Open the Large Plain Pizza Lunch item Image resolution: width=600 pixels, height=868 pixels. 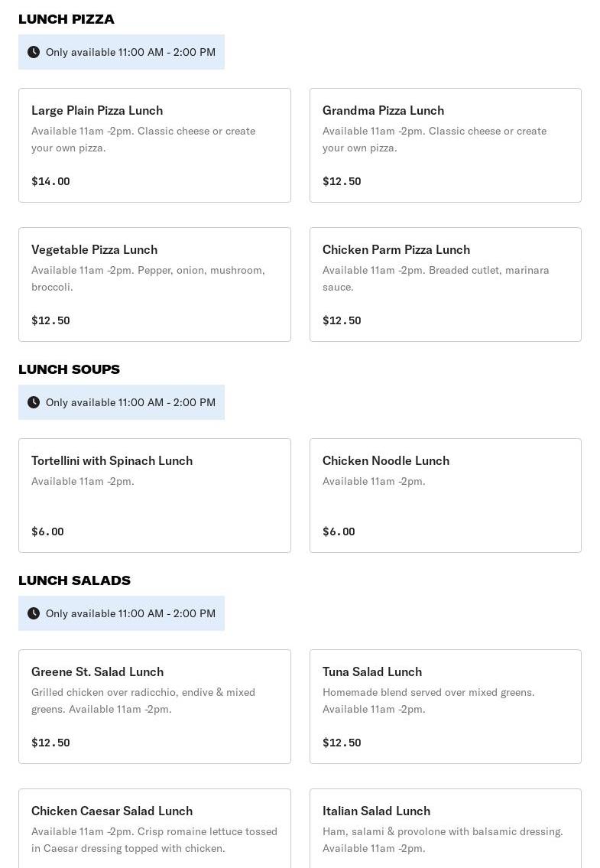click(154, 145)
